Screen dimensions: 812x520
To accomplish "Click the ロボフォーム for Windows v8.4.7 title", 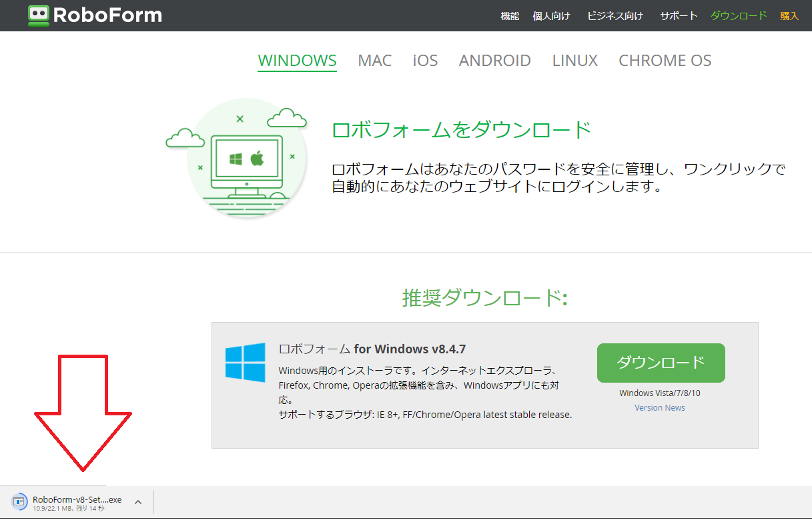I will click(x=372, y=349).
